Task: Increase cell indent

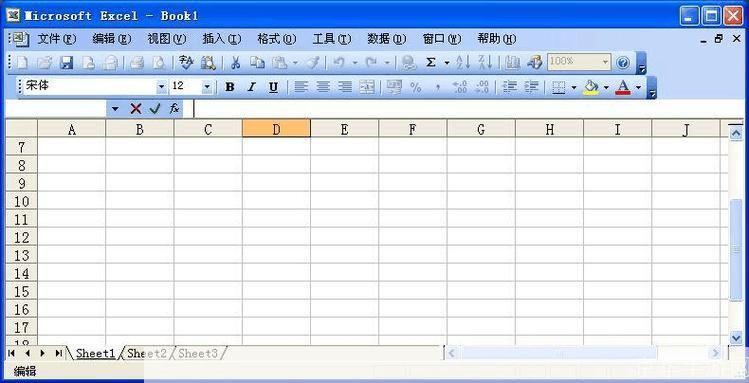Action: click(531, 87)
